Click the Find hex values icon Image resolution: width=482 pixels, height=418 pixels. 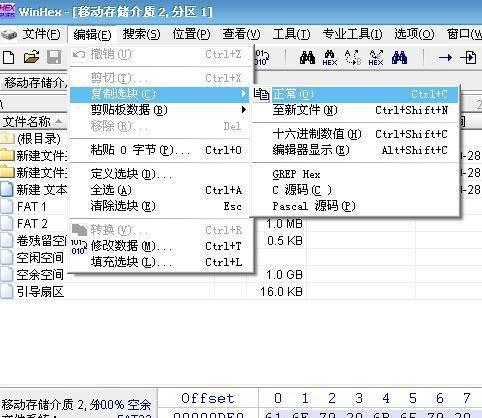click(330, 58)
